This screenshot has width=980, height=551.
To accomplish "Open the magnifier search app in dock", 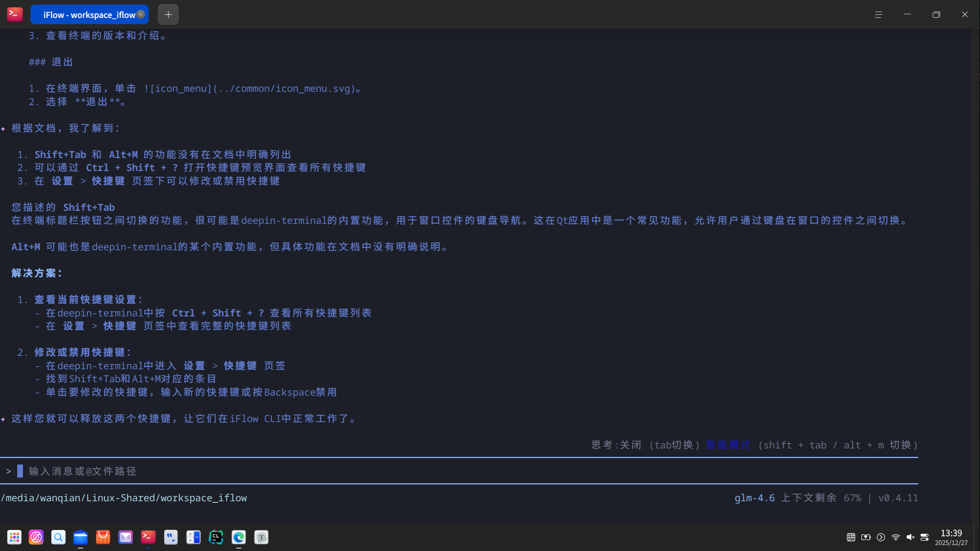I will pos(58,537).
